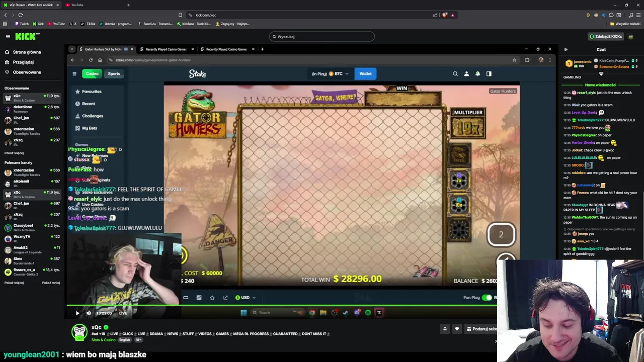The height and width of the screenshot is (362, 644).
Task: Follow with the heart icon
Action: pyautogui.click(x=457, y=329)
